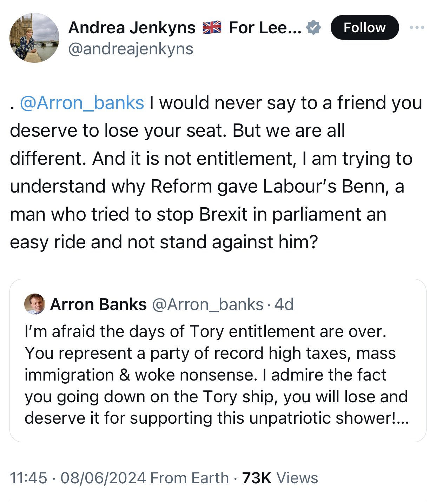Click the grey @Arron_banks handle in quote

[207, 304]
